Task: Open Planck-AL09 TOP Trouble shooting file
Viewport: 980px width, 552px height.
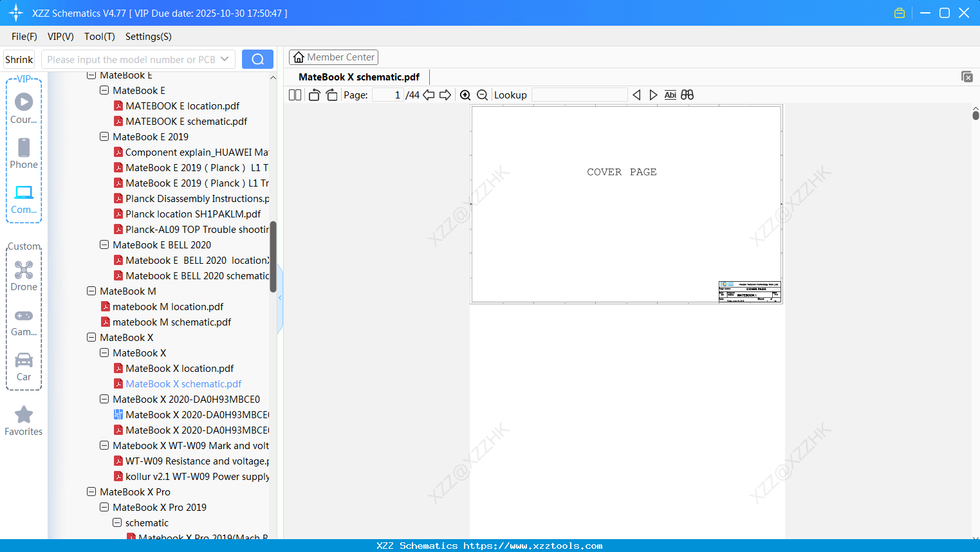Action: pos(198,229)
